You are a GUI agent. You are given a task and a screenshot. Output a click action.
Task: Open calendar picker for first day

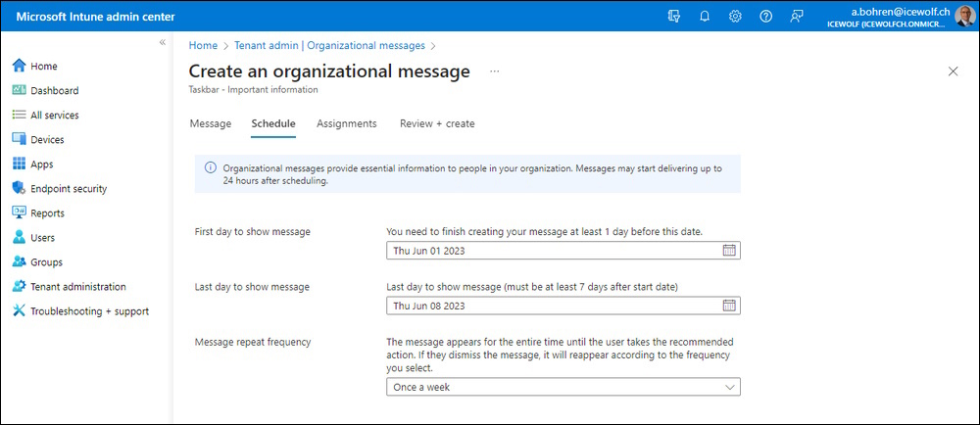coord(729,251)
